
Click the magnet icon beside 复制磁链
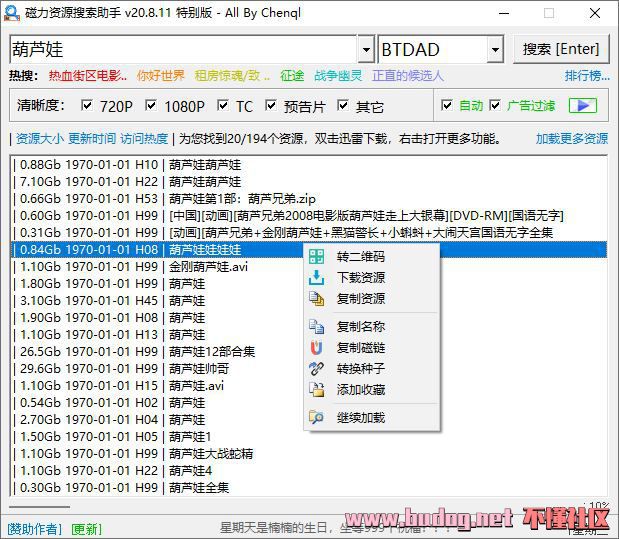pos(317,347)
